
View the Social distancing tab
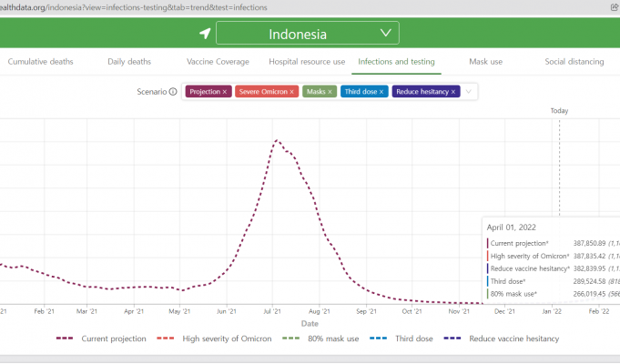click(574, 62)
